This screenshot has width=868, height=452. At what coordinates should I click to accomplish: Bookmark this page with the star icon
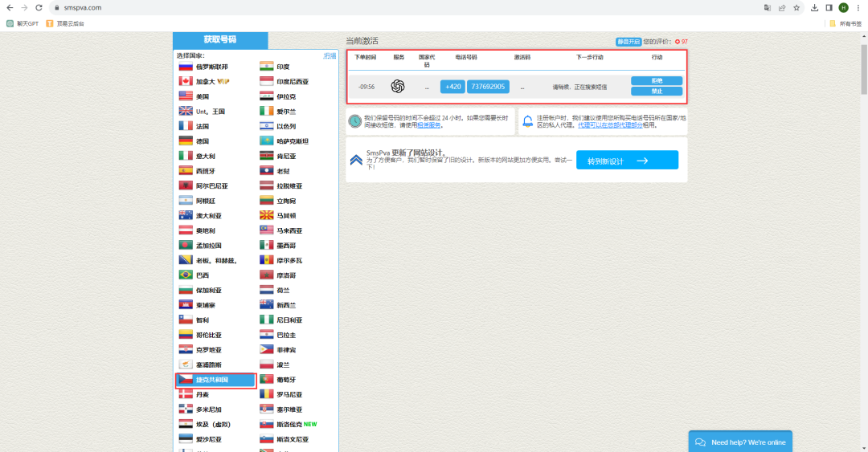(796, 8)
